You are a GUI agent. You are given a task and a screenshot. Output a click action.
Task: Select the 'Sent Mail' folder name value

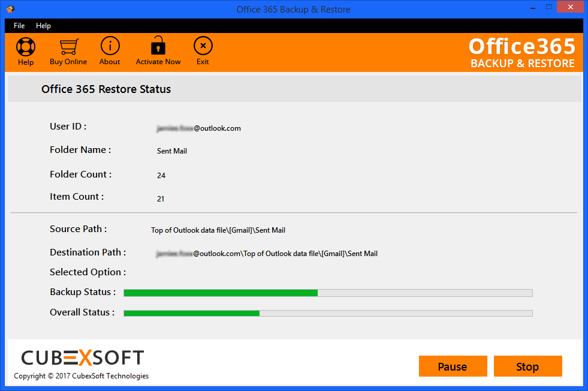[x=172, y=151]
